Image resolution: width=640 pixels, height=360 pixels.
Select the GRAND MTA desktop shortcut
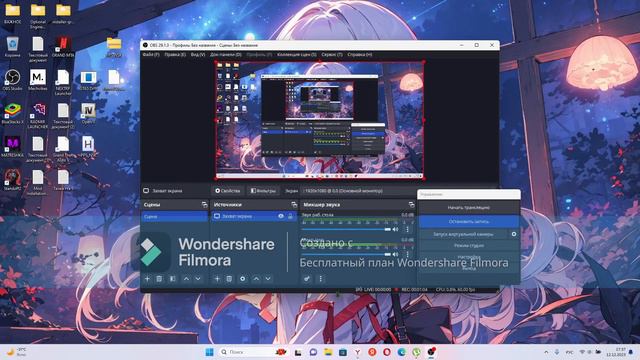pos(63,47)
